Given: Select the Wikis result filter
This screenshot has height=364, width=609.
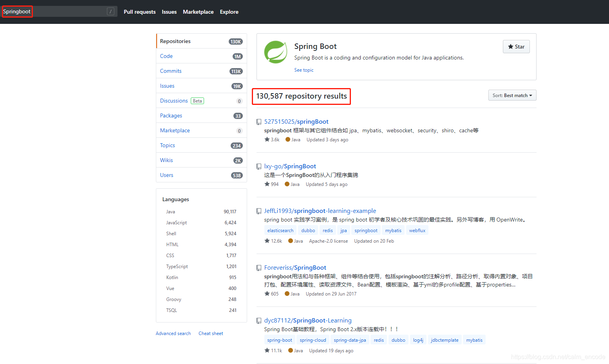Looking at the screenshot, I should point(202,160).
